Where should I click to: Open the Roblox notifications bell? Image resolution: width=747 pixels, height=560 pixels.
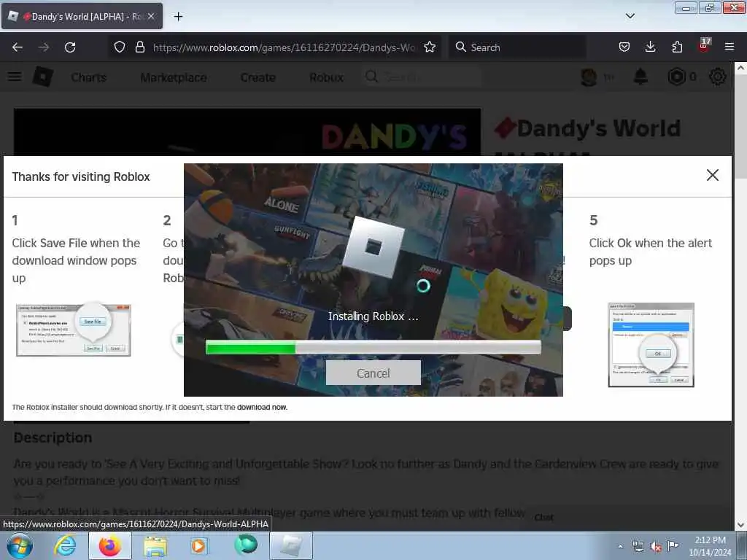coord(640,77)
